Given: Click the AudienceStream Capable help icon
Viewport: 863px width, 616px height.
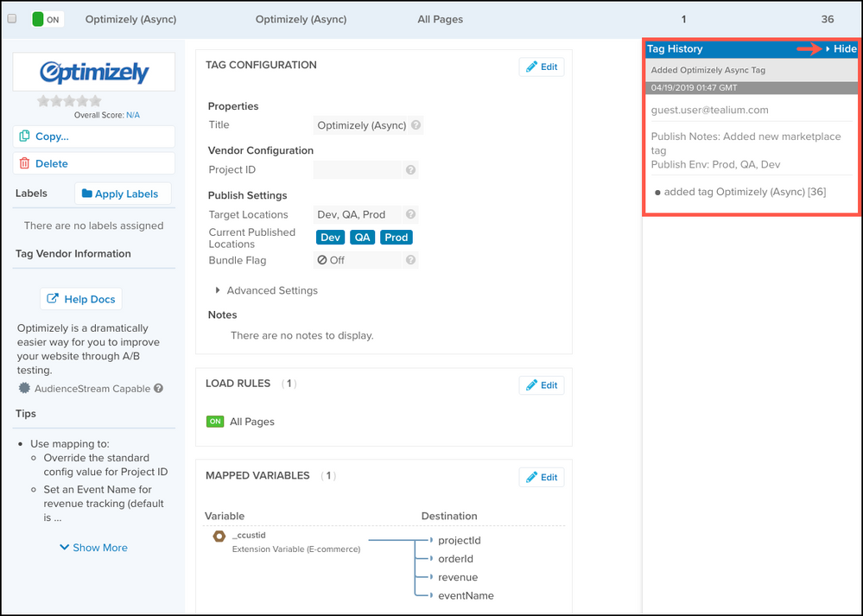Looking at the screenshot, I should point(158,389).
